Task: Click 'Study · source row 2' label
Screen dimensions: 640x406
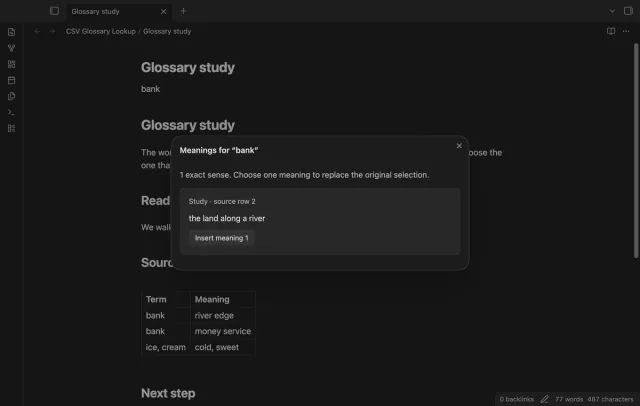Action: point(222,201)
